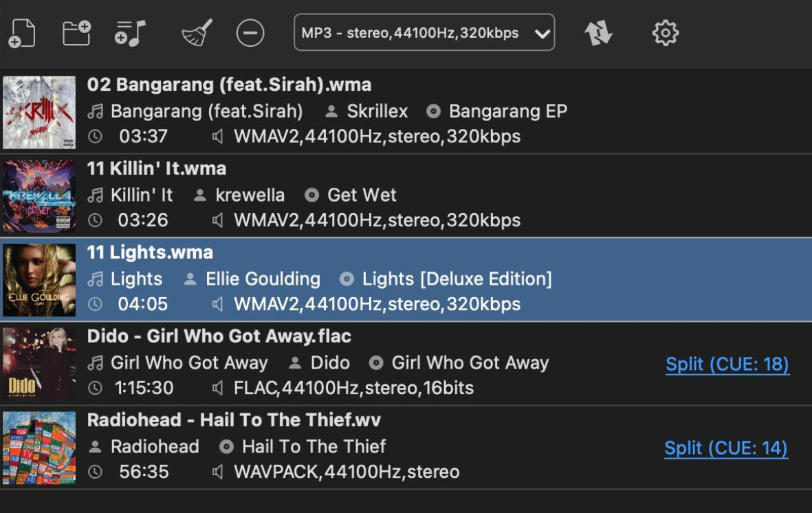Viewport: 812px width, 513px height.
Task: Open the MP3 output format dropdown
Action: (x=424, y=32)
